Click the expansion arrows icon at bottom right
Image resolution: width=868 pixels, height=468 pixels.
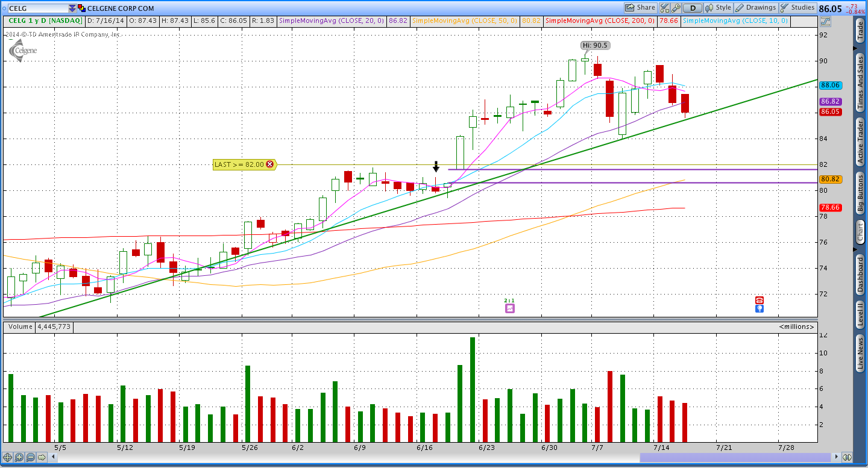(x=847, y=458)
